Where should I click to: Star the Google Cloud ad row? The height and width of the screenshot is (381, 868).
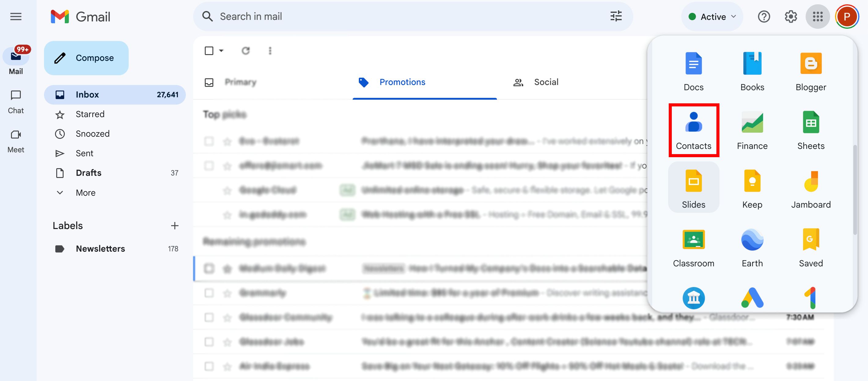tap(227, 190)
